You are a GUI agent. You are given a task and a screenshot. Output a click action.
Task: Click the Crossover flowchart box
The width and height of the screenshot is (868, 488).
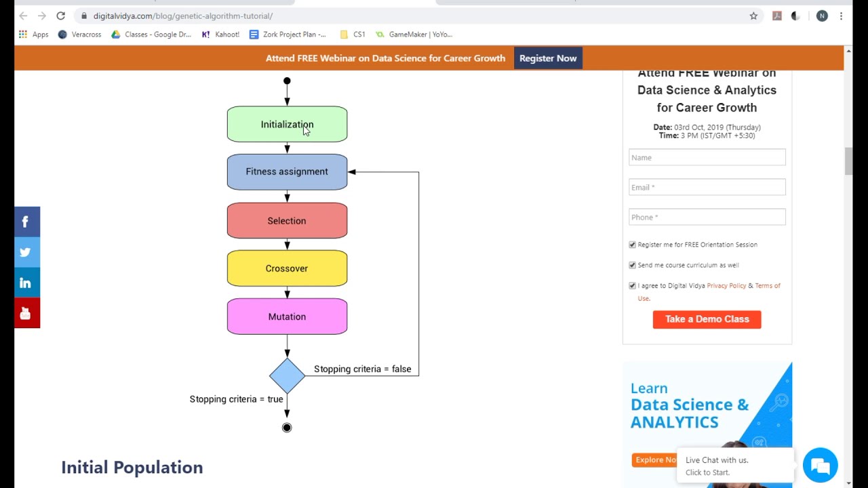[287, 268]
